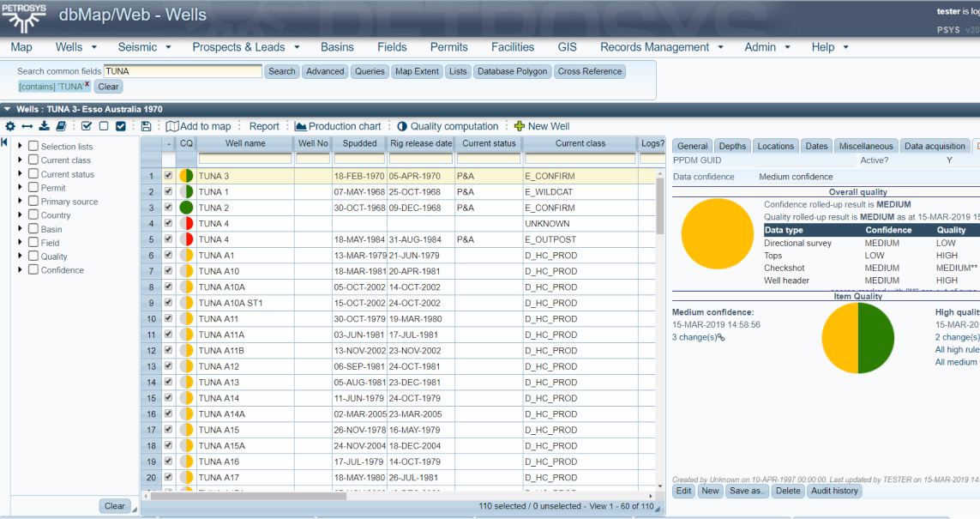Click the yellow-green Item Quality pie chart
This screenshot has height=519, width=980.
tap(857, 339)
